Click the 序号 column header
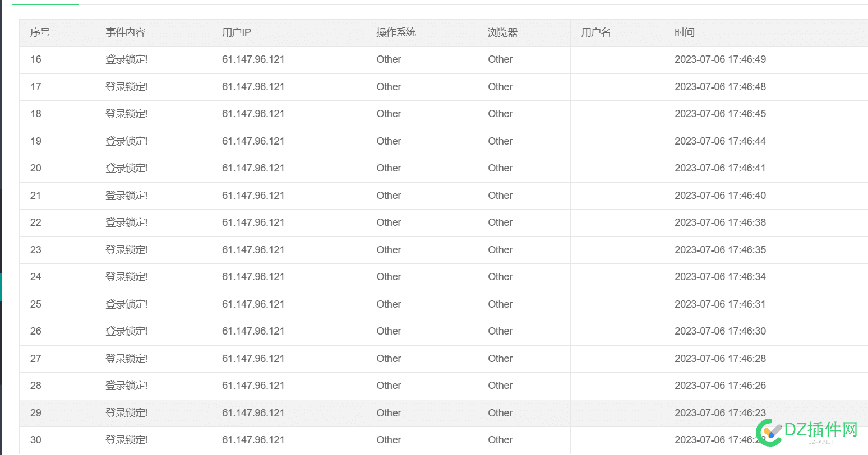This screenshot has height=455, width=868. pyautogui.click(x=40, y=32)
